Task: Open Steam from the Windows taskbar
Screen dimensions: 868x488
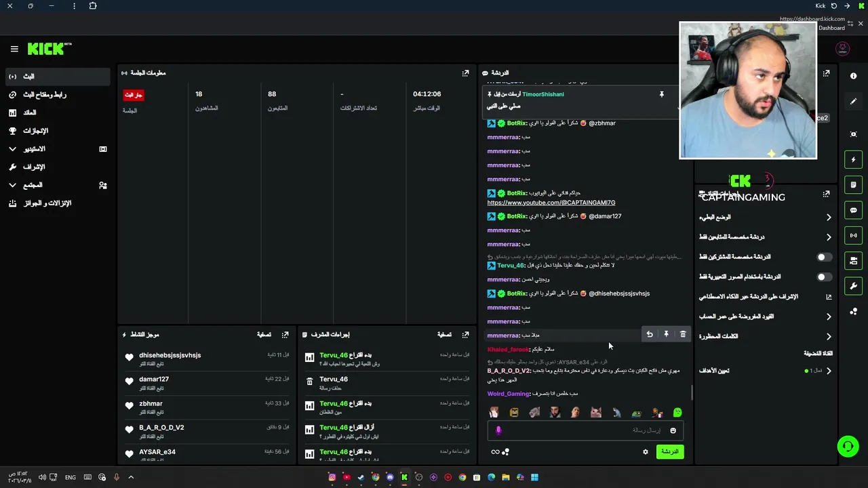Action: point(361,477)
